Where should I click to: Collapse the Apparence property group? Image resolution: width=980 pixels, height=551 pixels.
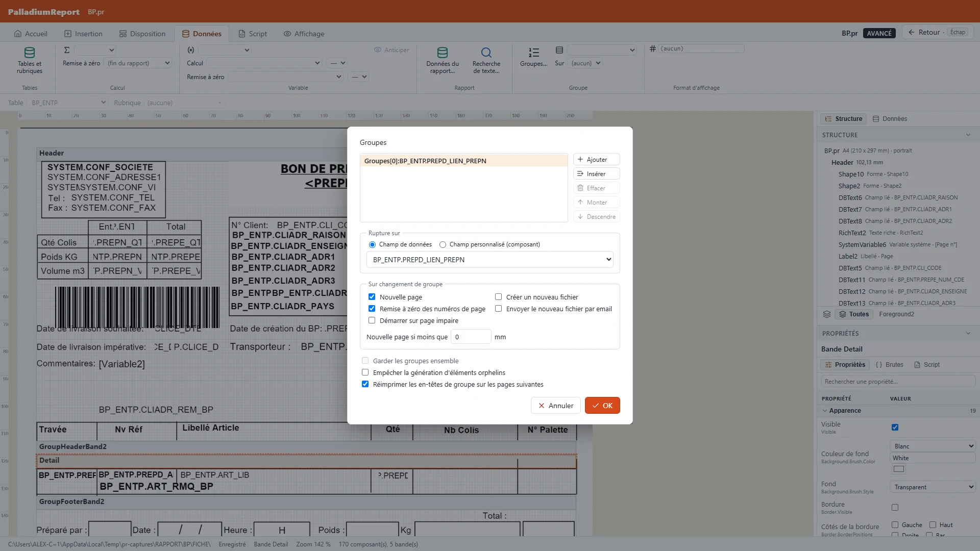(x=825, y=411)
